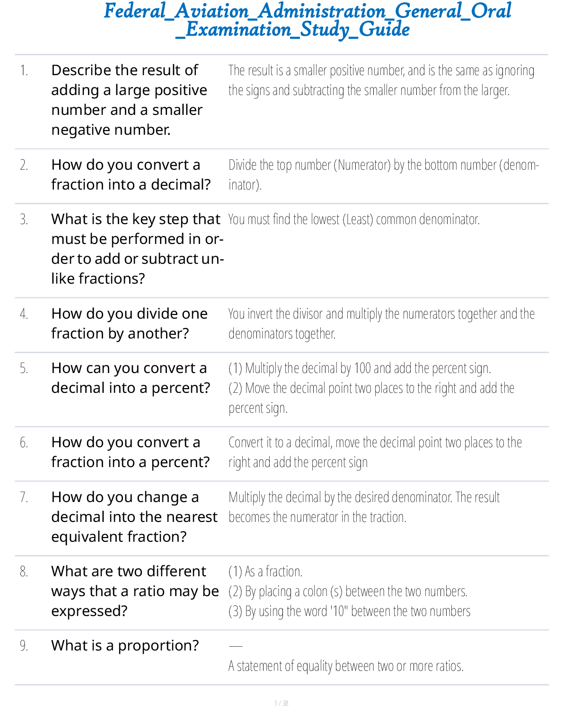563x728 pixels.
Task: Select the question on converting fraction into percent
Action: pos(130,452)
